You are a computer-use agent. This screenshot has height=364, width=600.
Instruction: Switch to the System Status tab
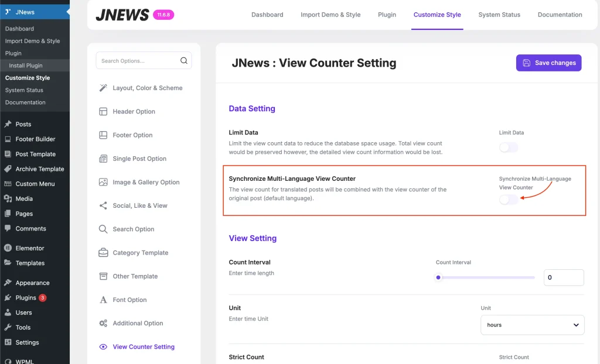499,15
